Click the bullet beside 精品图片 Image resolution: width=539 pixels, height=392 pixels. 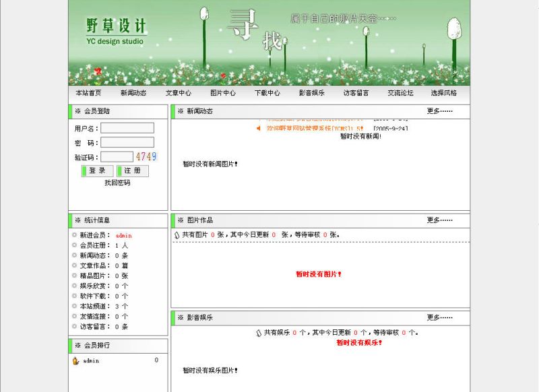tap(74, 275)
